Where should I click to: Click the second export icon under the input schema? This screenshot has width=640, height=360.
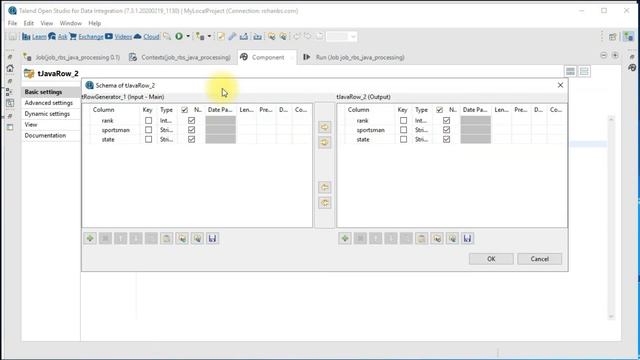point(197,238)
